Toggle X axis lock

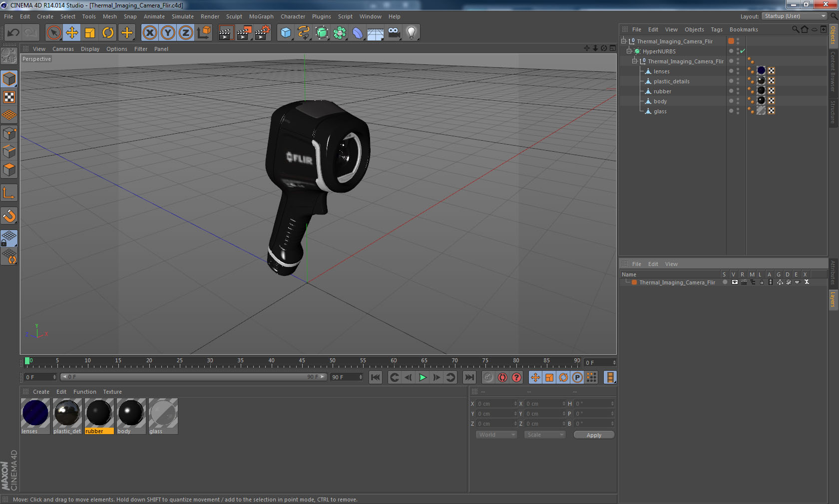pyautogui.click(x=149, y=33)
